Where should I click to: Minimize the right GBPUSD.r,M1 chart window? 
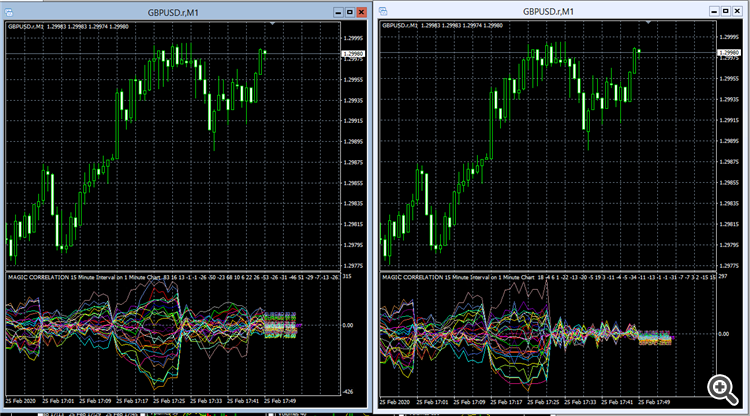[x=714, y=11]
